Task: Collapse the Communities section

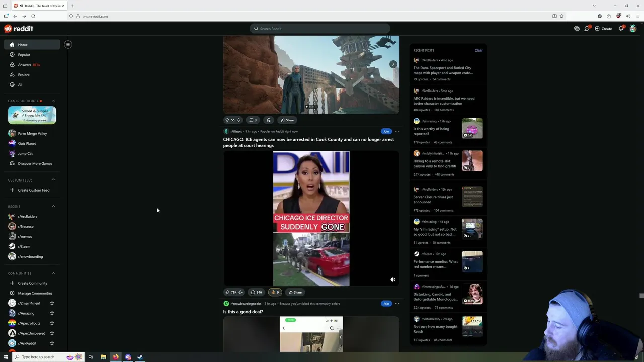Action: [53, 273]
